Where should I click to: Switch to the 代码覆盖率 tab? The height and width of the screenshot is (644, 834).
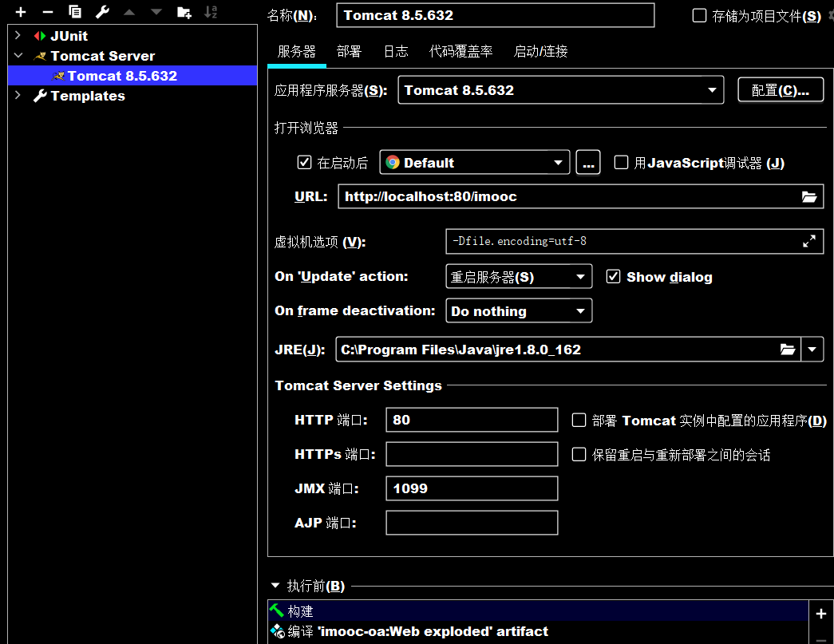(x=460, y=52)
